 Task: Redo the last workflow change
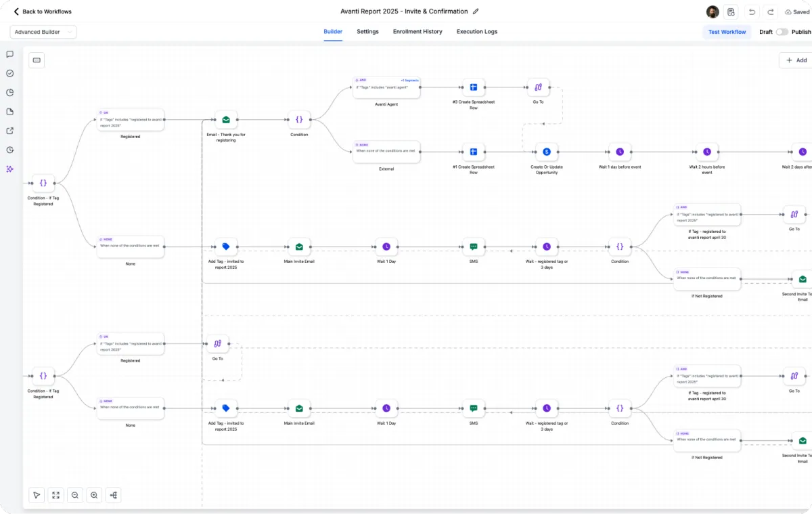click(x=770, y=12)
